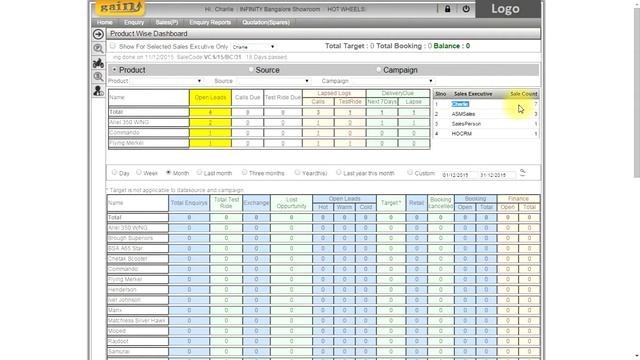Select ASMSales in sales executive list
The image size is (640, 360).
point(463,114)
